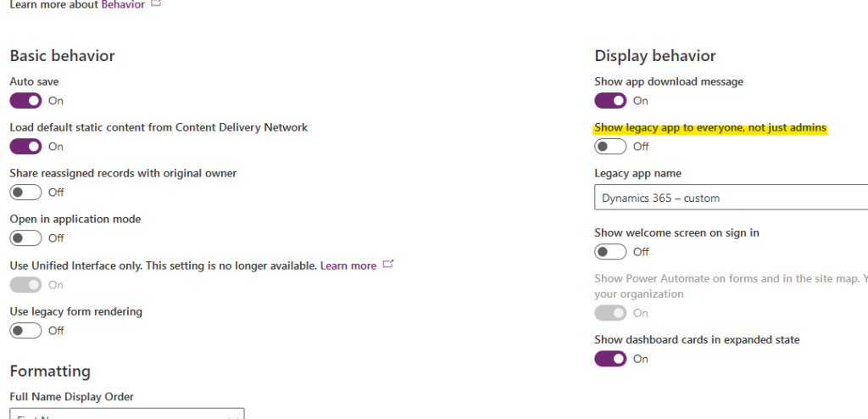Turn off Auto save toggle
Screen dimensions: 868x419
pos(25,101)
